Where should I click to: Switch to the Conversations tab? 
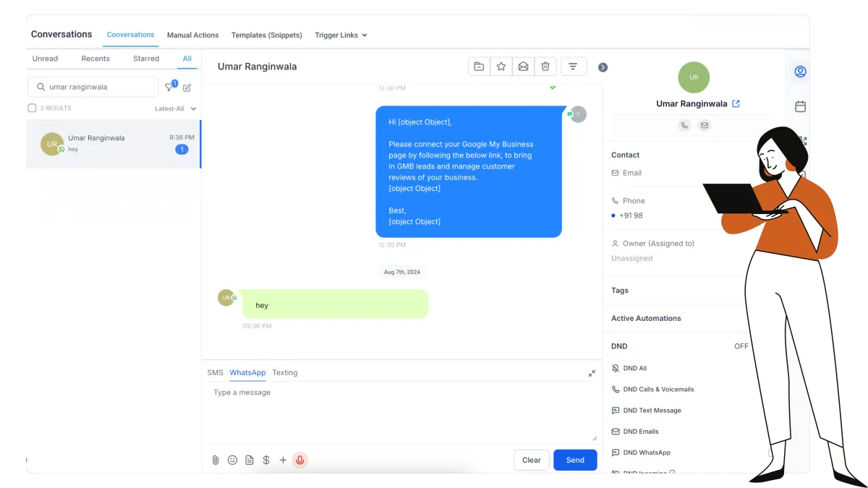(x=130, y=35)
